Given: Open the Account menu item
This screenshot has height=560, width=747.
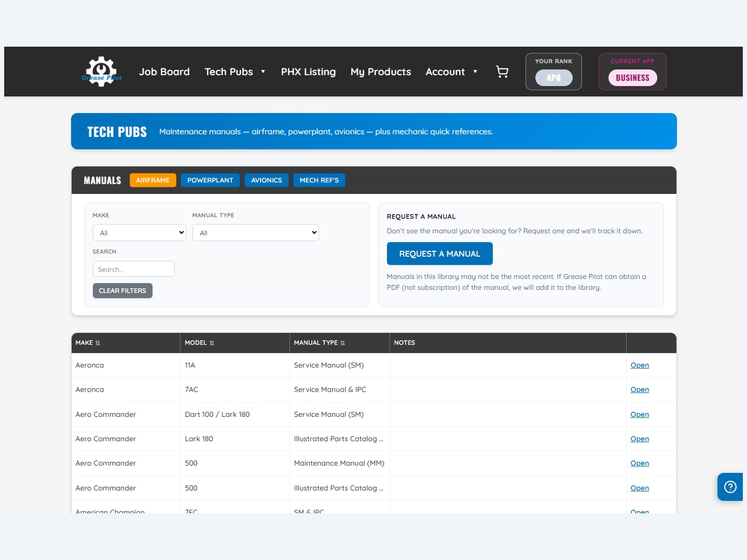Looking at the screenshot, I should click(445, 72).
